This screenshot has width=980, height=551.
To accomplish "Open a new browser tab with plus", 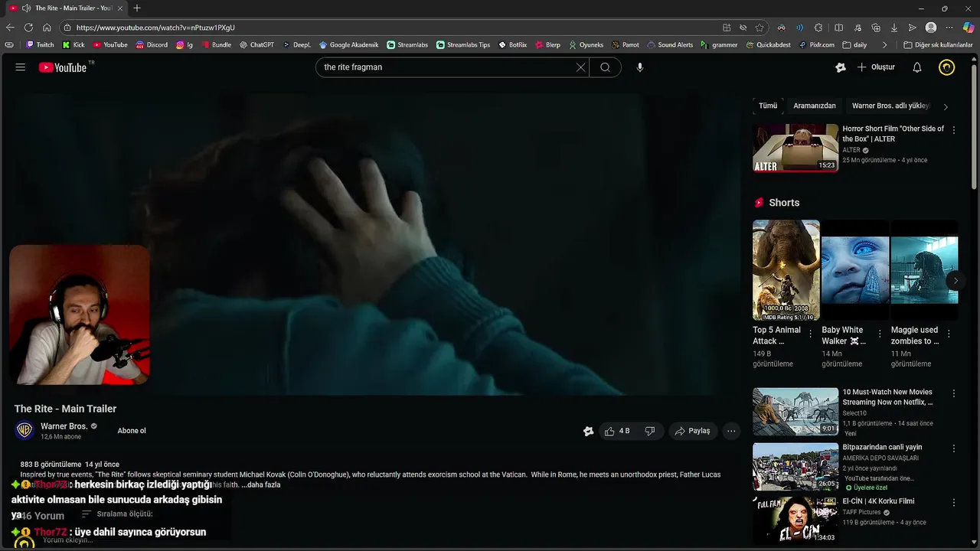I will point(137,8).
